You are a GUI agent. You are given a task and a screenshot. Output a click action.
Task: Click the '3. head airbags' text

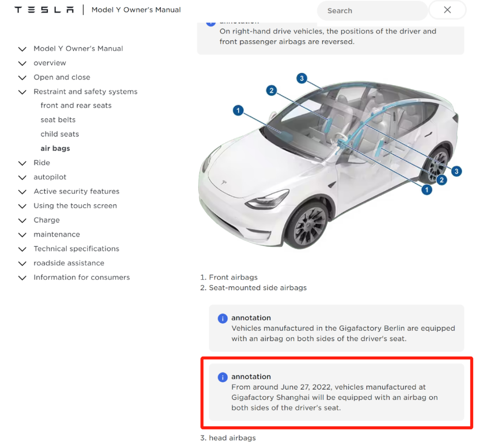tap(228, 438)
